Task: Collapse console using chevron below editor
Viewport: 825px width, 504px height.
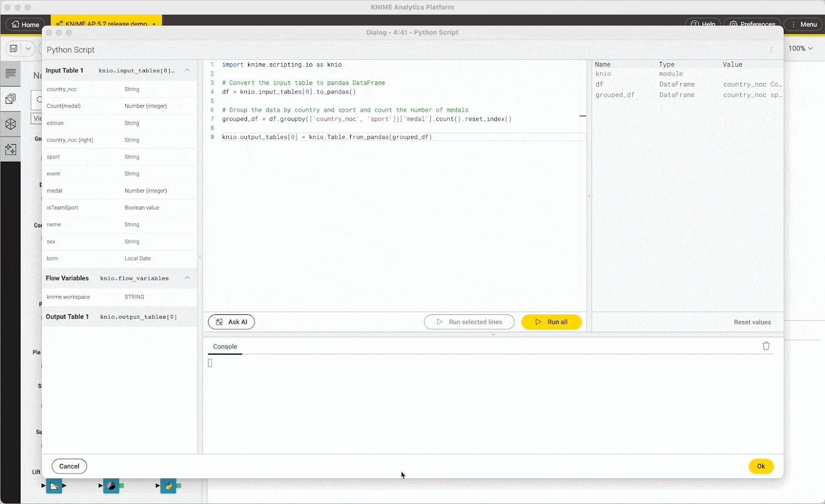Action: 493,334
